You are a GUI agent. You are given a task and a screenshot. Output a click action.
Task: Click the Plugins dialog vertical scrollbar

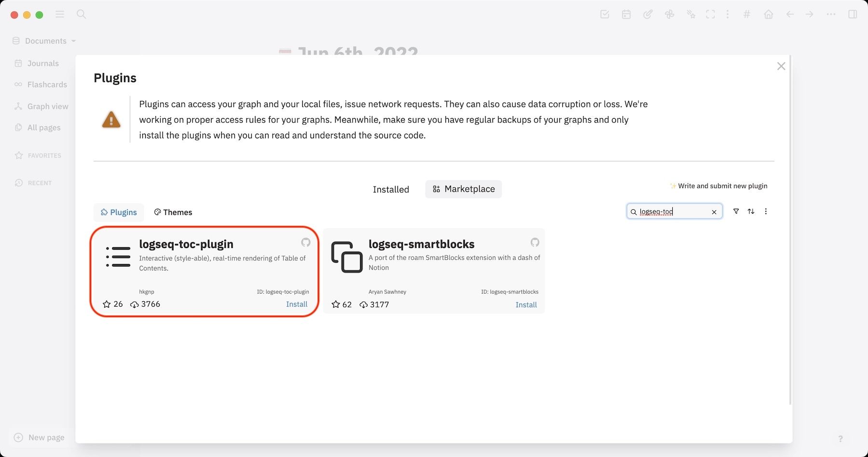pos(790,230)
